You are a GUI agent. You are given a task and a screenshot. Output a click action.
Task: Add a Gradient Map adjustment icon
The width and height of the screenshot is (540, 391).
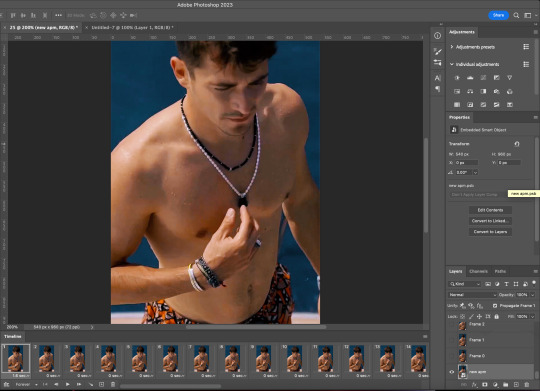coord(509,104)
